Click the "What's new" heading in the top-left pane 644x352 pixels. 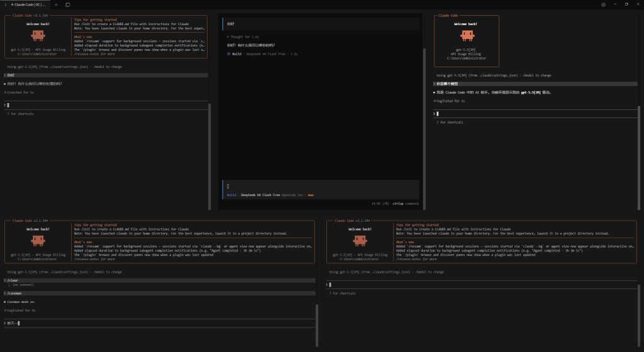tap(83, 37)
